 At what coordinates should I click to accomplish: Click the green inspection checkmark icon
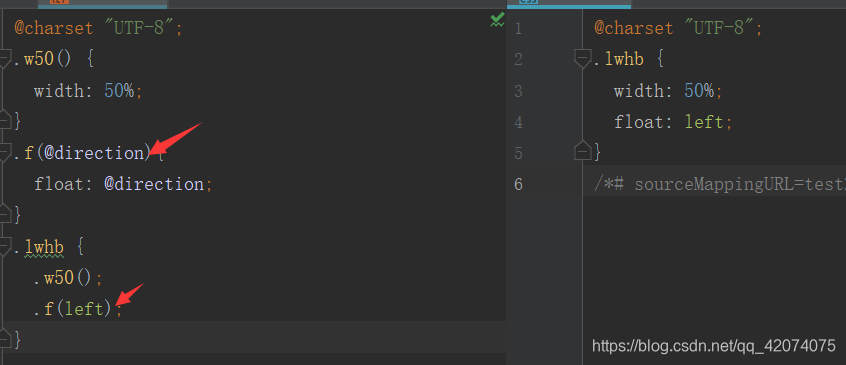pyautogui.click(x=497, y=21)
